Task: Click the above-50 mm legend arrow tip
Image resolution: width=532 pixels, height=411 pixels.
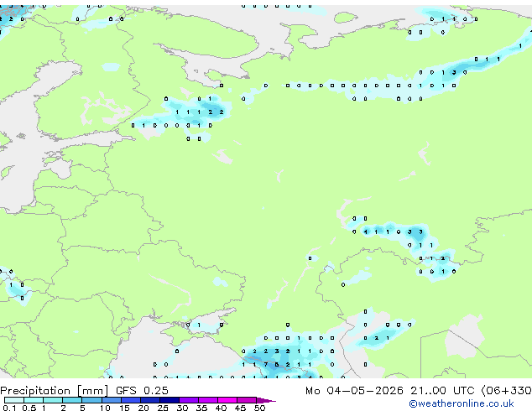Action: pos(266,400)
